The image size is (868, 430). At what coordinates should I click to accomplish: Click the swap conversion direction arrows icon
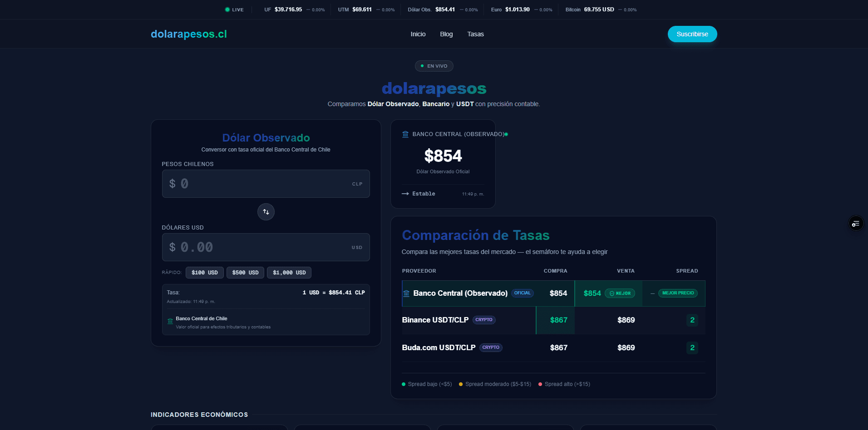(x=266, y=212)
